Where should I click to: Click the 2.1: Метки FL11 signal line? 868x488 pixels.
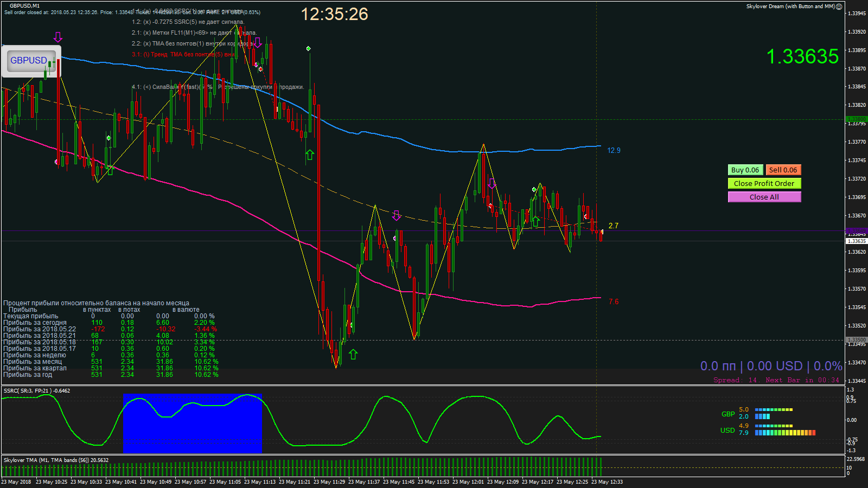[194, 33]
